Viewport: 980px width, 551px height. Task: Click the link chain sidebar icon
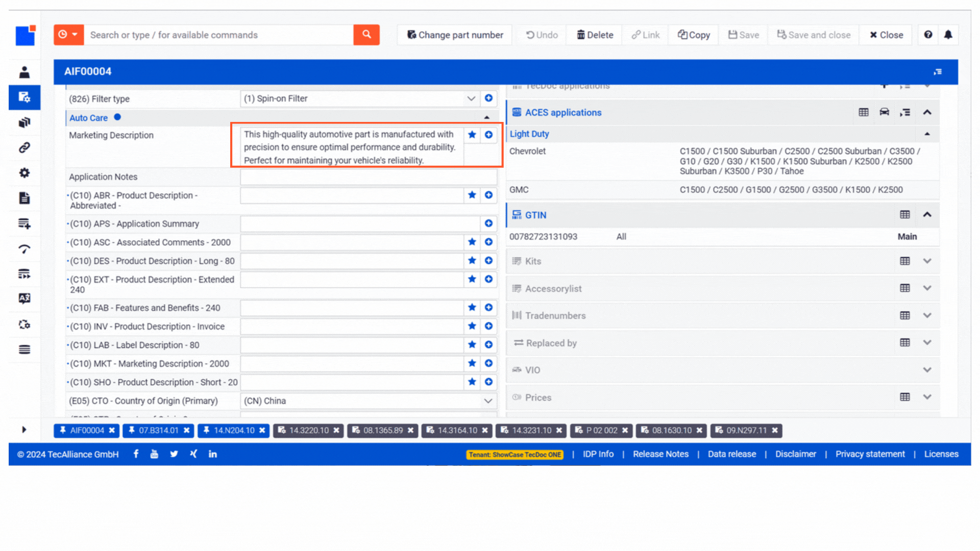(x=24, y=147)
